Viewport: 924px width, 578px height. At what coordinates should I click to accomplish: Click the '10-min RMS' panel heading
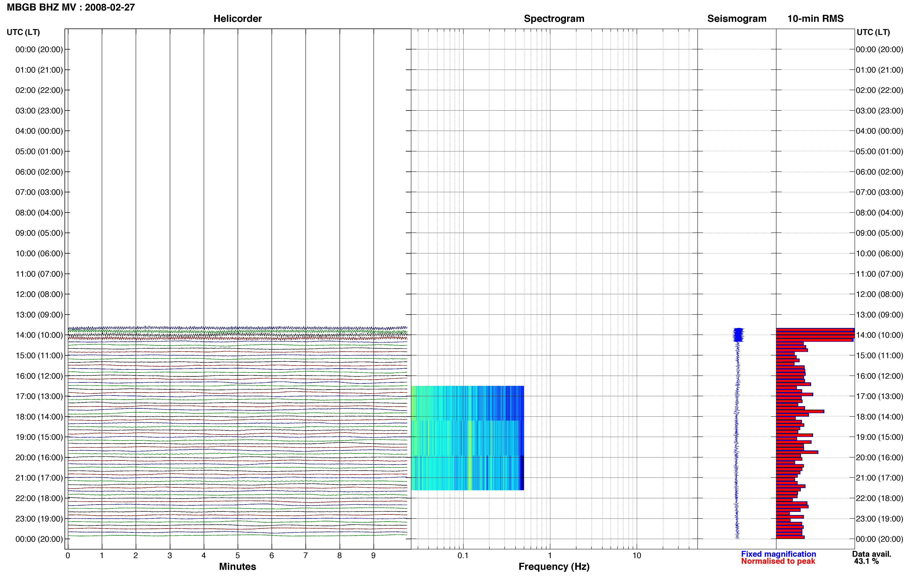pos(816,19)
